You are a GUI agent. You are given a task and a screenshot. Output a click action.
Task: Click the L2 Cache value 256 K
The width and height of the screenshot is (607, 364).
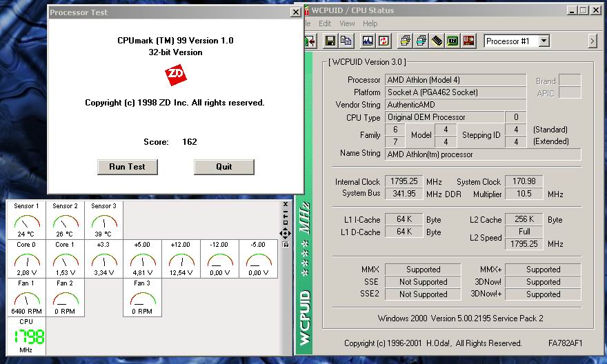[x=524, y=219]
